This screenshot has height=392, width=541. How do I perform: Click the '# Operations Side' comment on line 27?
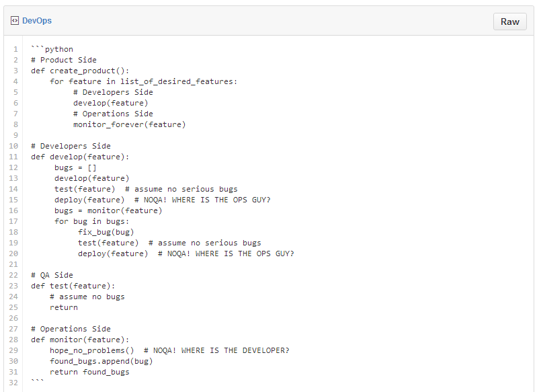point(71,329)
